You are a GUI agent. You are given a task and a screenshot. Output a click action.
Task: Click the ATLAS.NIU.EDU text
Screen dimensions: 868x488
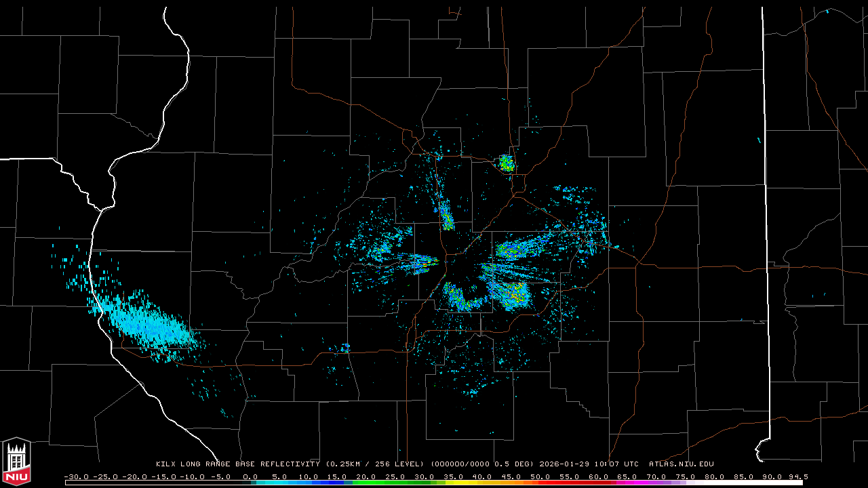pos(682,464)
